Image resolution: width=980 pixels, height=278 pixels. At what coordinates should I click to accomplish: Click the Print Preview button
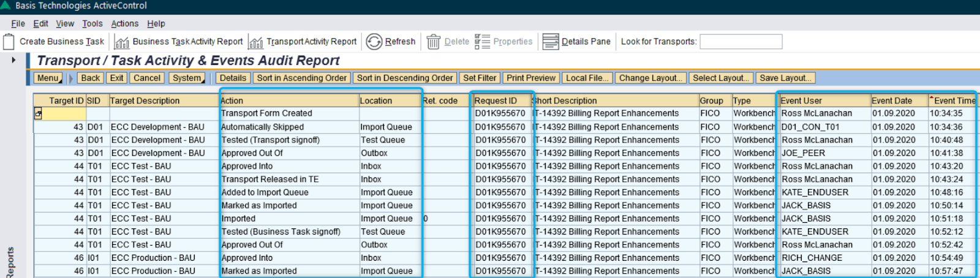click(x=531, y=78)
